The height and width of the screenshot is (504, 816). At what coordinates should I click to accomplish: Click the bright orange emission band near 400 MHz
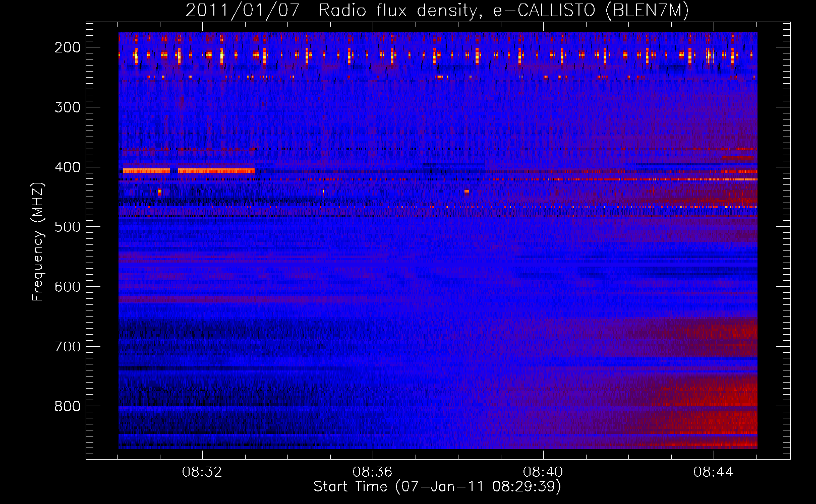click(x=189, y=171)
